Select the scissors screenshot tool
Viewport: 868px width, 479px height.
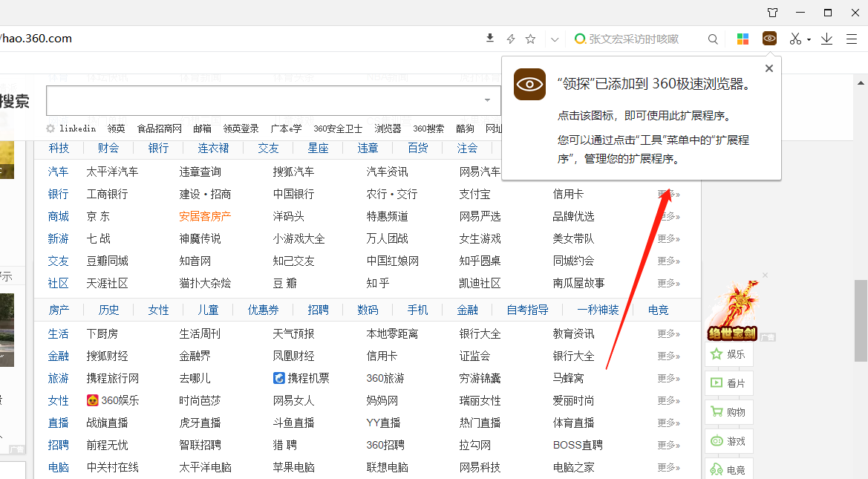pyautogui.click(x=795, y=39)
